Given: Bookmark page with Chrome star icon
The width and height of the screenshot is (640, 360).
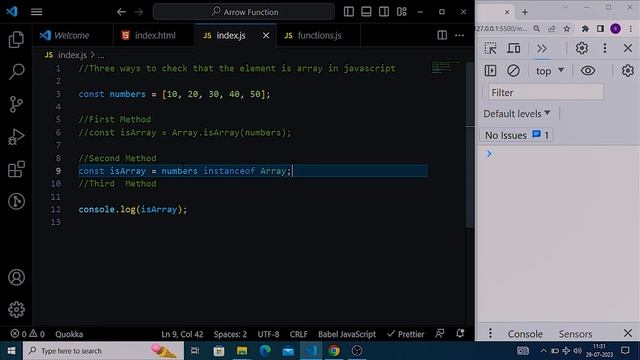Looking at the screenshot, I should (567, 29).
